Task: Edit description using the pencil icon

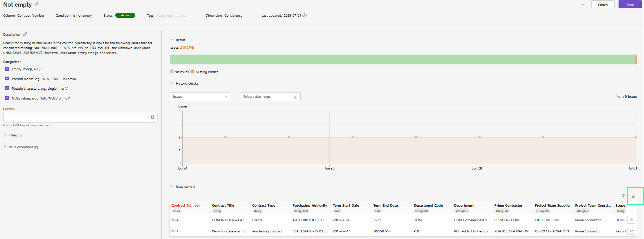Action: tap(25, 34)
